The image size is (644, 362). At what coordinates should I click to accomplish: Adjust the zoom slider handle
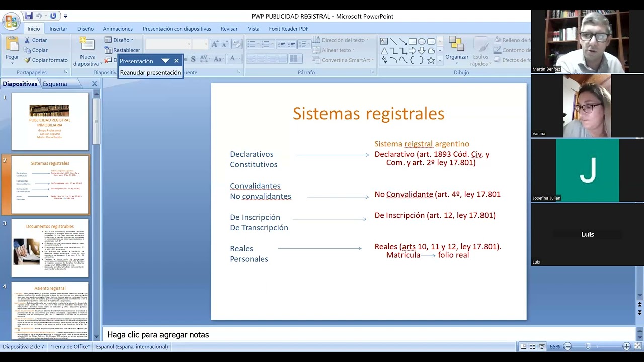pyautogui.click(x=587, y=346)
